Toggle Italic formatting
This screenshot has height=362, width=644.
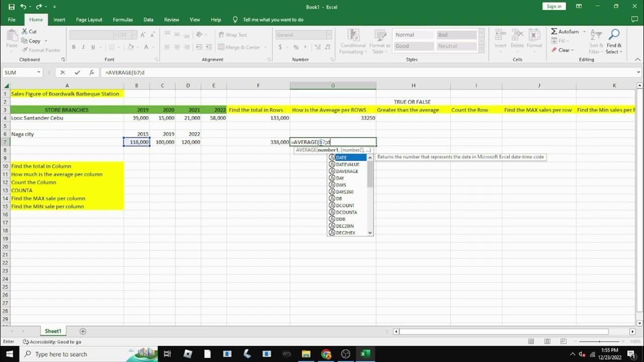[84, 47]
